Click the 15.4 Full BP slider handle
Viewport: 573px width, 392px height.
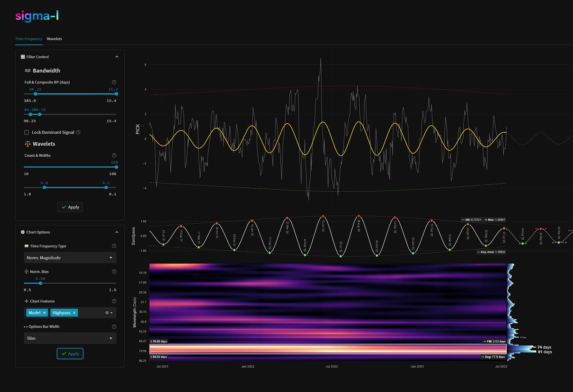click(116, 94)
